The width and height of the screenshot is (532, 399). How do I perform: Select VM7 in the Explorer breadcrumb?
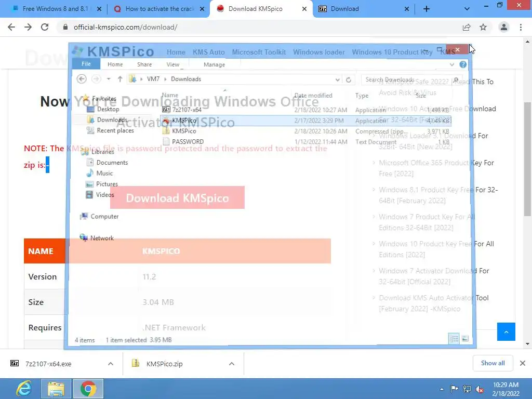[153, 79]
